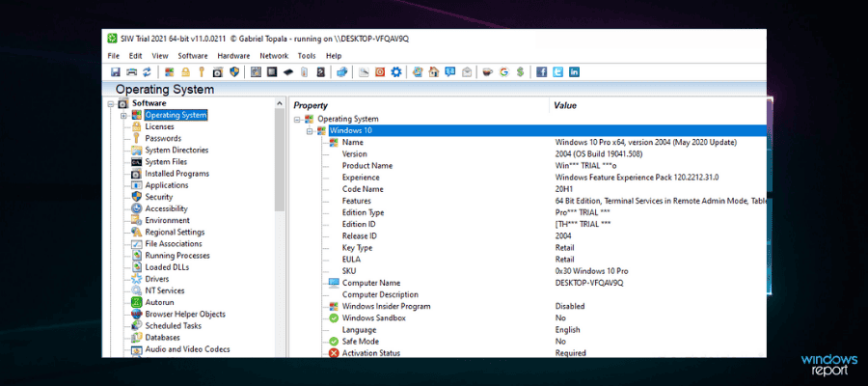
Task: Open the Network menu
Action: (x=274, y=56)
